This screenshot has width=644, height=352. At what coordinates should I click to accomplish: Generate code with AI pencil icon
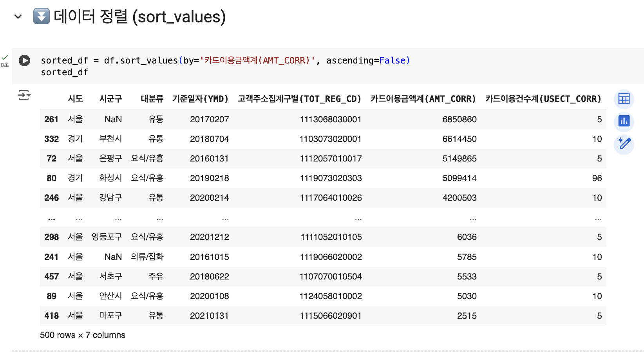point(624,144)
